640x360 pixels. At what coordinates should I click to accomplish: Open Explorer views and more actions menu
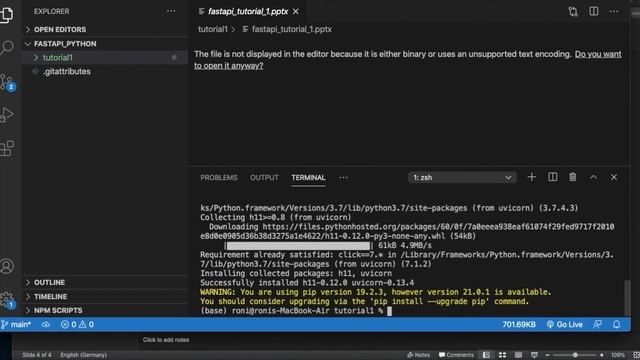(x=171, y=11)
